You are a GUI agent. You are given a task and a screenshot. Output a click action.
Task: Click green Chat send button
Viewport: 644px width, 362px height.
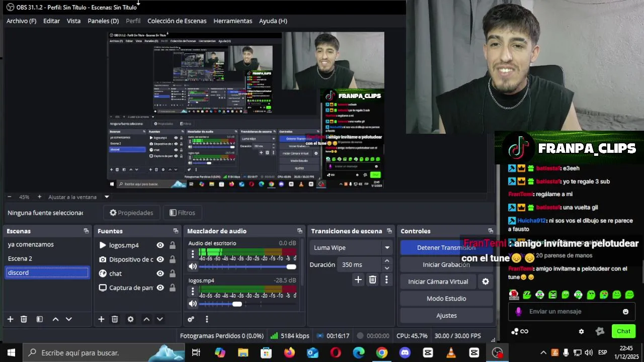point(623,331)
